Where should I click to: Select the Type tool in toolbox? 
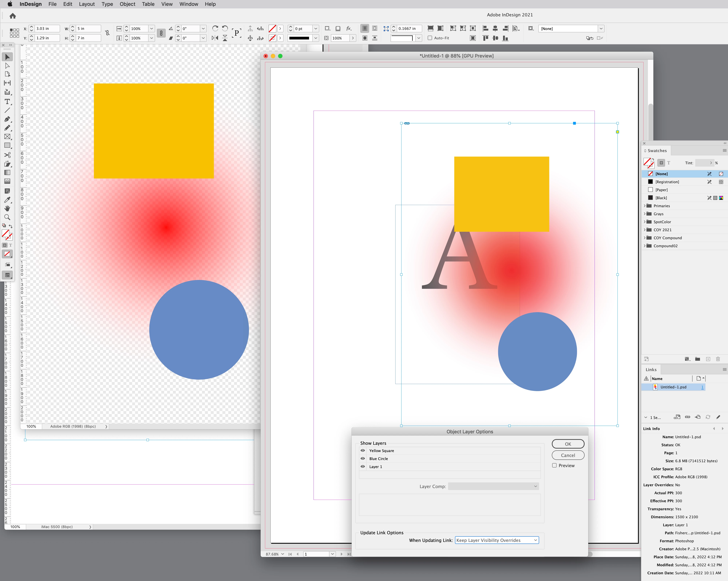click(7, 102)
